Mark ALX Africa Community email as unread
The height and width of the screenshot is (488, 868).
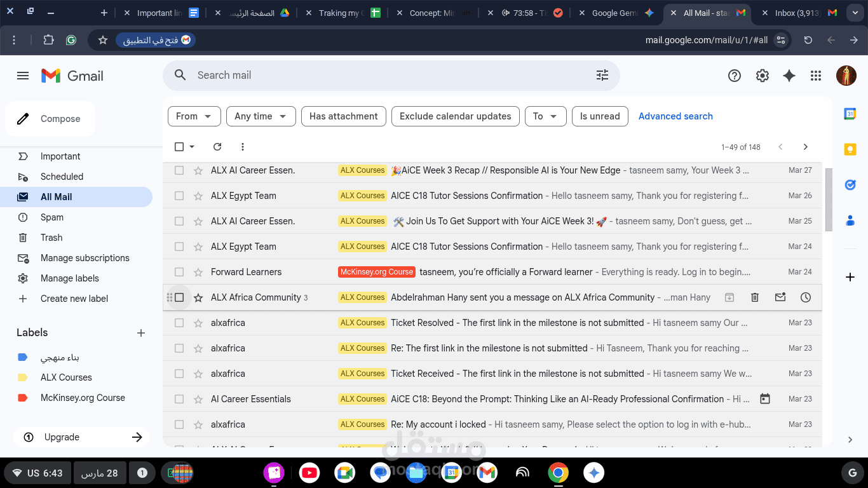(x=780, y=297)
